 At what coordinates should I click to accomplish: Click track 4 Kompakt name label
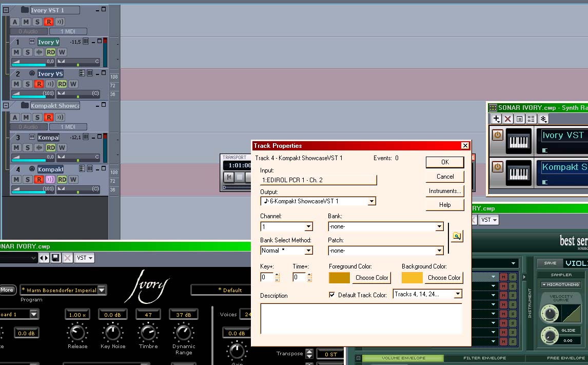[50, 169]
